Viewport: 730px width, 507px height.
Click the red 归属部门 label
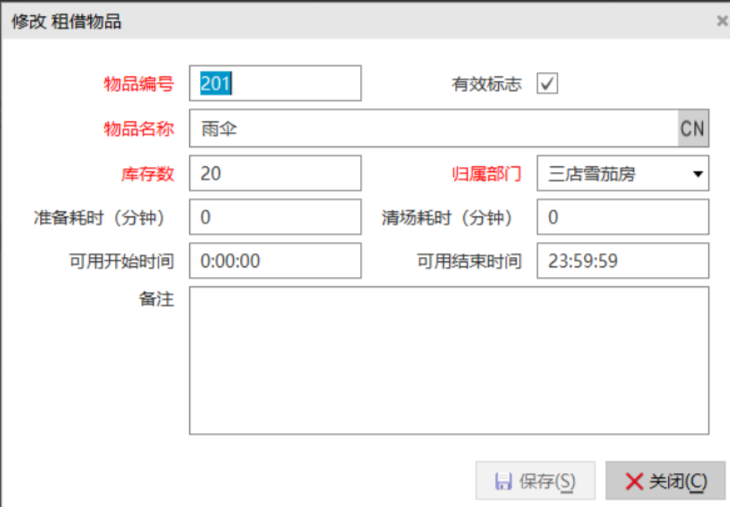(487, 174)
